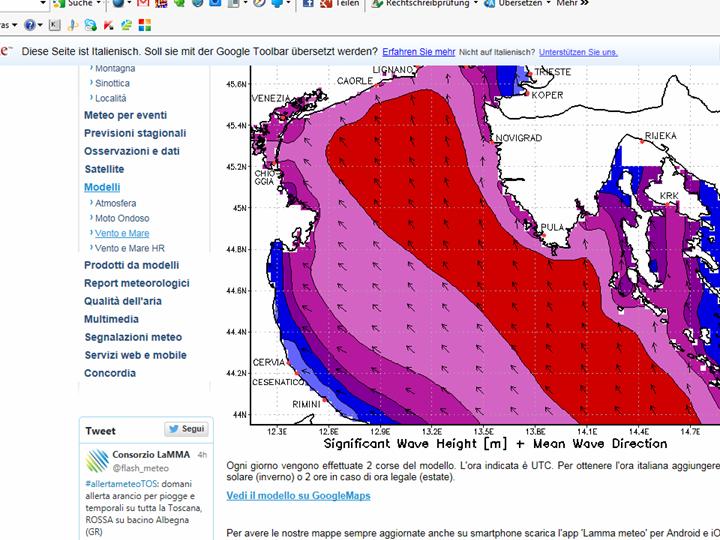The height and width of the screenshot is (540, 720).
Task: Expand the Rechtschreibprüfung dropdown
Action: [x=475, y=4]
